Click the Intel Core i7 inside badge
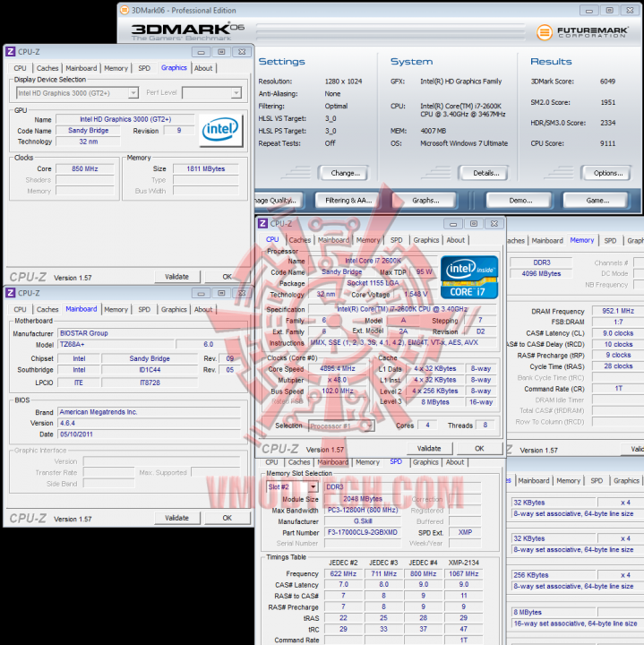This screenshot has height=645, width=644. (469, 277)
